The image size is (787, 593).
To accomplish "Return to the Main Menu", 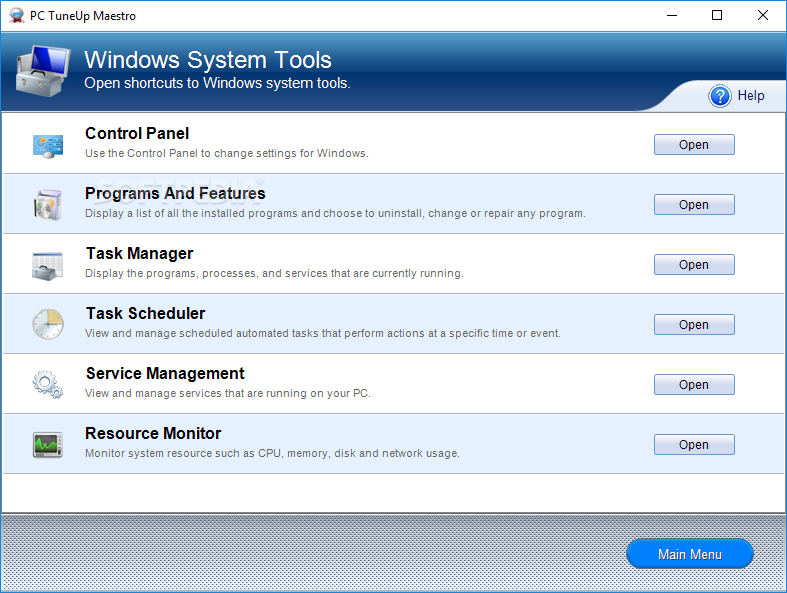I will coord(690,554).
